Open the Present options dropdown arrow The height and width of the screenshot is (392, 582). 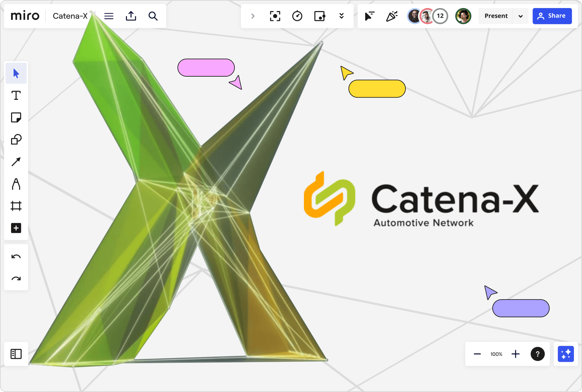pos(520,16)
